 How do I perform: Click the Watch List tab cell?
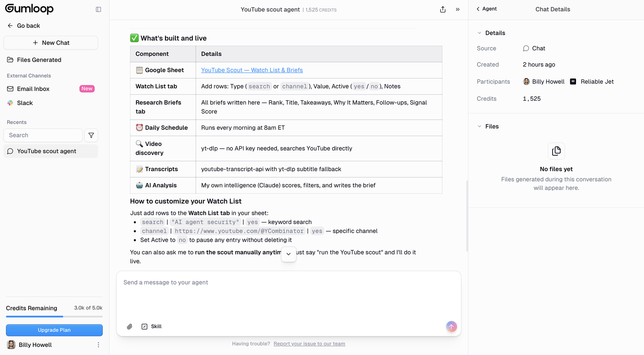pos(163,86)
